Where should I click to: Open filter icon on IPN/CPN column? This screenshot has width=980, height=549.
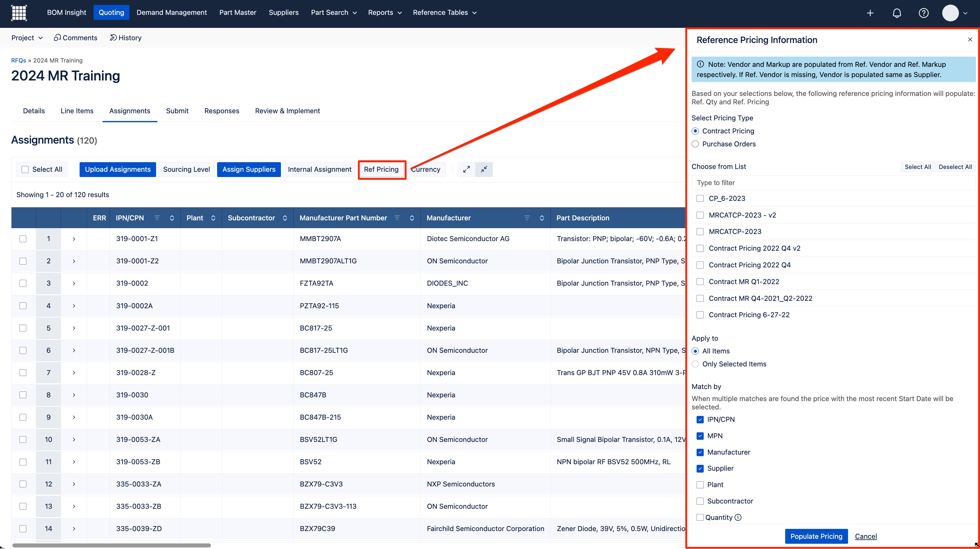click(157, 218)
